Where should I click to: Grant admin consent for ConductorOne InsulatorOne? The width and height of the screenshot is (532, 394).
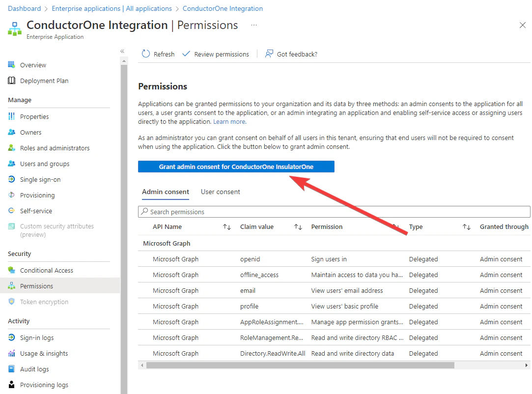tap(236, 167)
